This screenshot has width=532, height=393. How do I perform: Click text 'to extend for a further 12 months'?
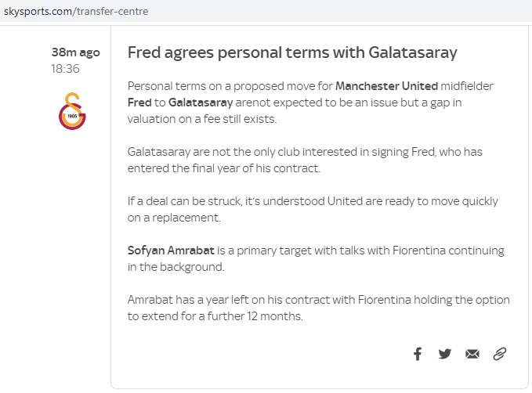click(x=215, y=316)
